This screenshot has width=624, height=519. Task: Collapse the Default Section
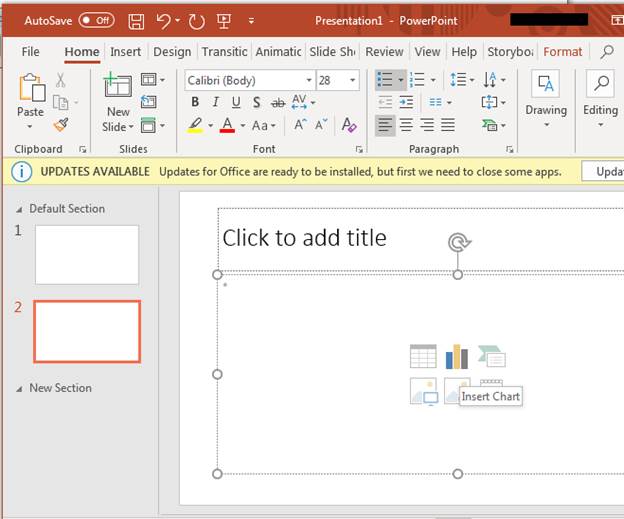point(19,209)
